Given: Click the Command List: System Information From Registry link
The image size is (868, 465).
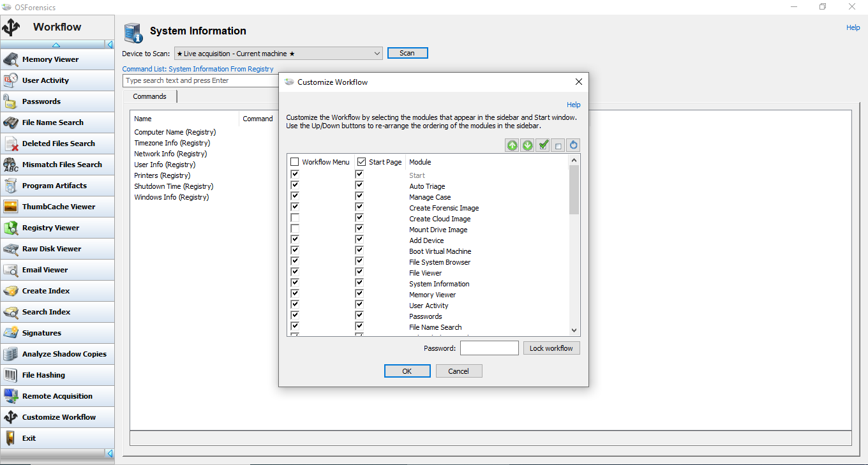Looking at the screenshot, I should pyautogui.click(x=198, y=69).
